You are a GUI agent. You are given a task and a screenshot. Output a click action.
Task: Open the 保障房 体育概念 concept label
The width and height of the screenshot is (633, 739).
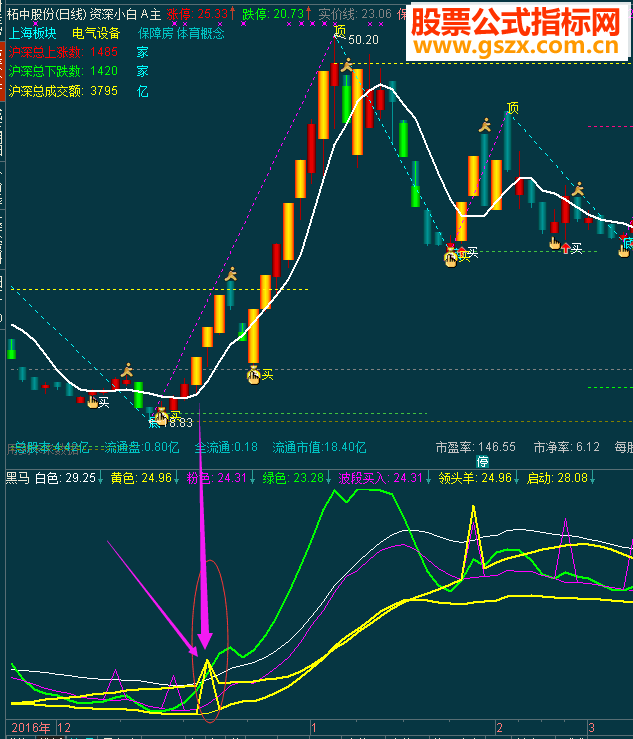click(181, 33)
